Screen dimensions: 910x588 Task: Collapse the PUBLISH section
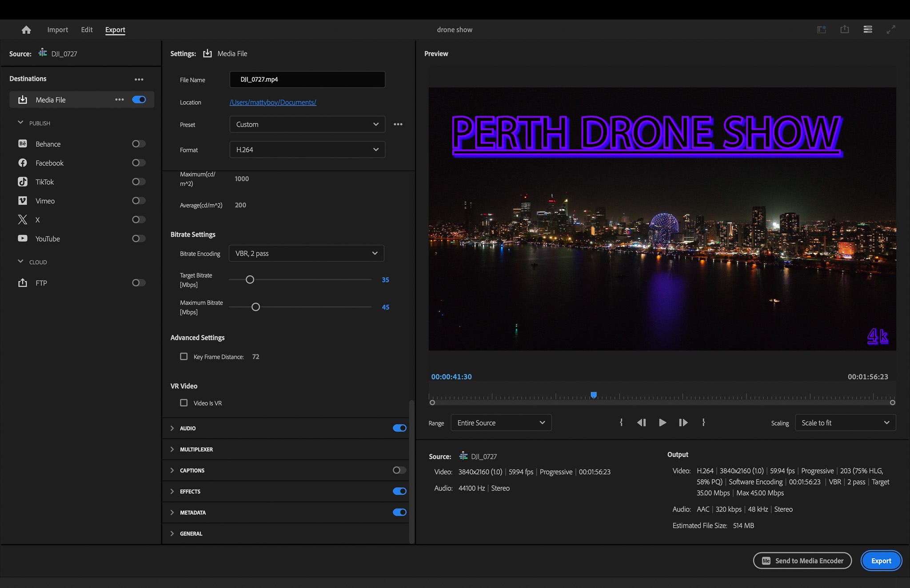20,123
